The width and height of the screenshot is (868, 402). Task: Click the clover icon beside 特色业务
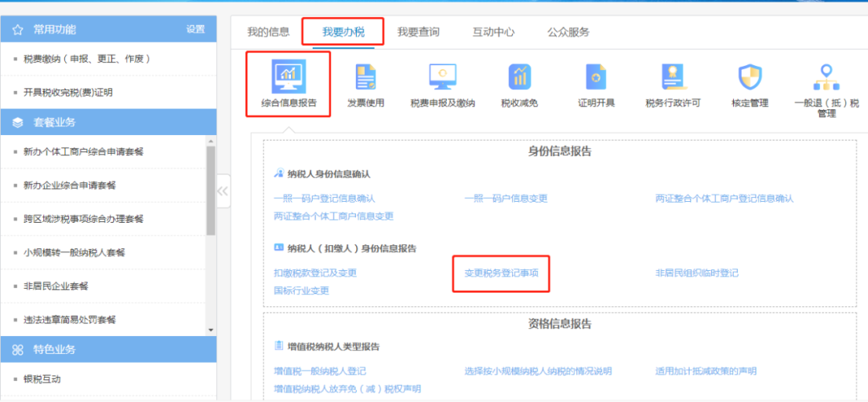(17, 350)
